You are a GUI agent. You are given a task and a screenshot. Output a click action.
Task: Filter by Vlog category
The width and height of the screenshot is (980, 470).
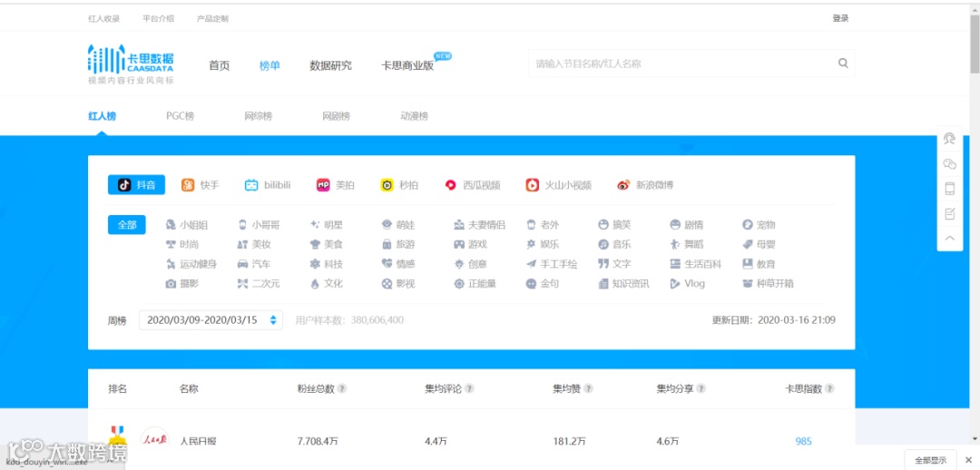tap(688, 284)
